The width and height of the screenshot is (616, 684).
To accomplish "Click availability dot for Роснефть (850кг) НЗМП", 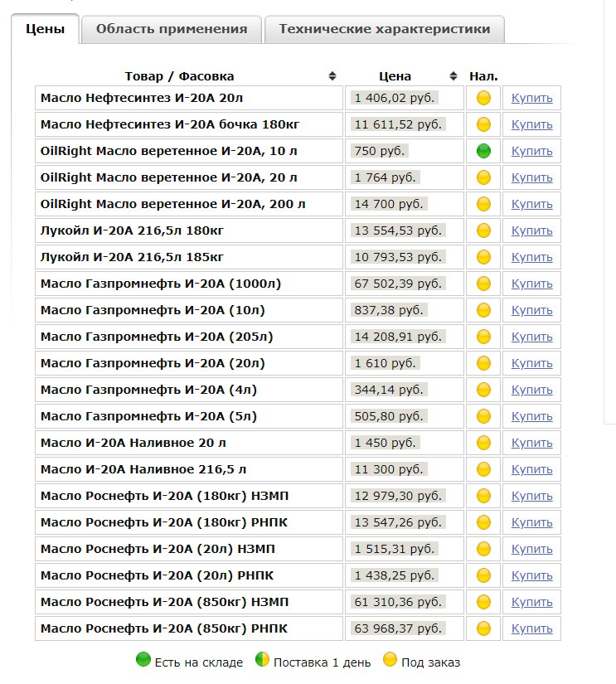I will (x=483, y=602).
